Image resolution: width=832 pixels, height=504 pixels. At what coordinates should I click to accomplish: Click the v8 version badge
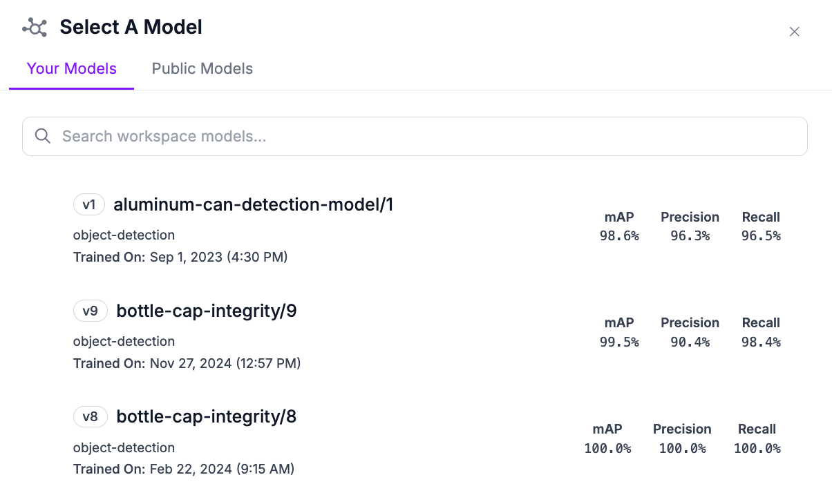(91, 417)
